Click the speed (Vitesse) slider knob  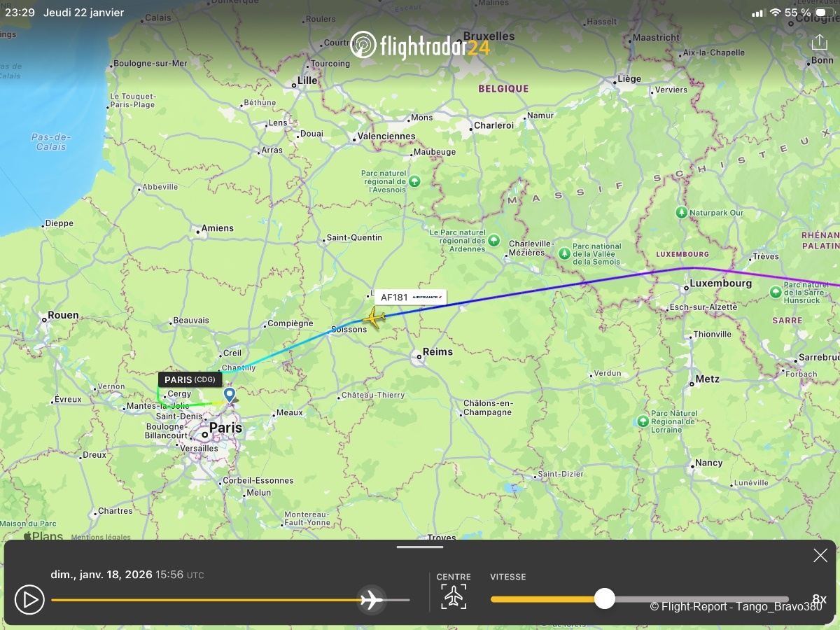click(604, 598)
